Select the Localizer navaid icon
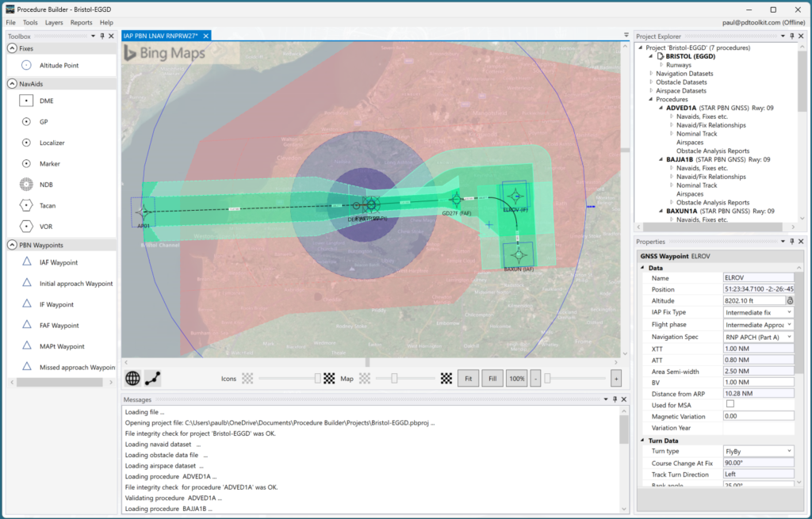Image resolution: width=812 pixels, height=519 pixels. (26, 143)
